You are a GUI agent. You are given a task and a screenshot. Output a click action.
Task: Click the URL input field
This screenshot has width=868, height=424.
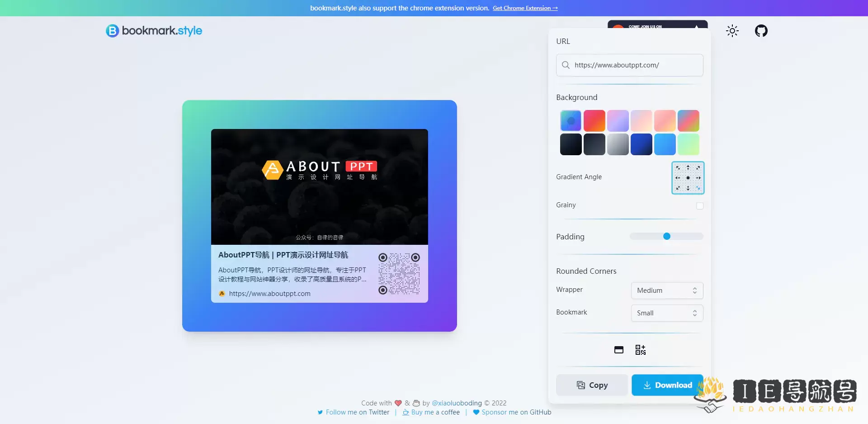pos(635,65)
